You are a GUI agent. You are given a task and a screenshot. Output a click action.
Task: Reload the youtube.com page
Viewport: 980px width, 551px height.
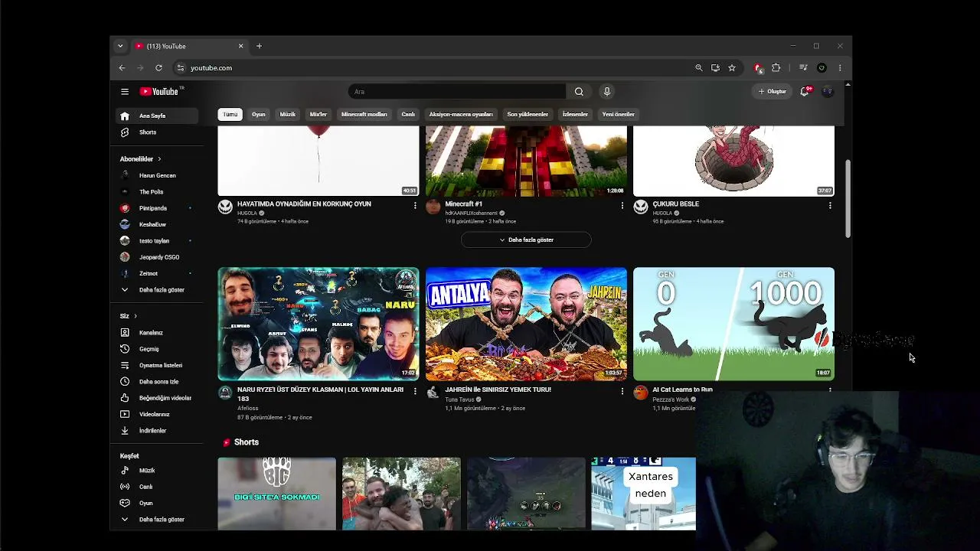coord(158,68)
